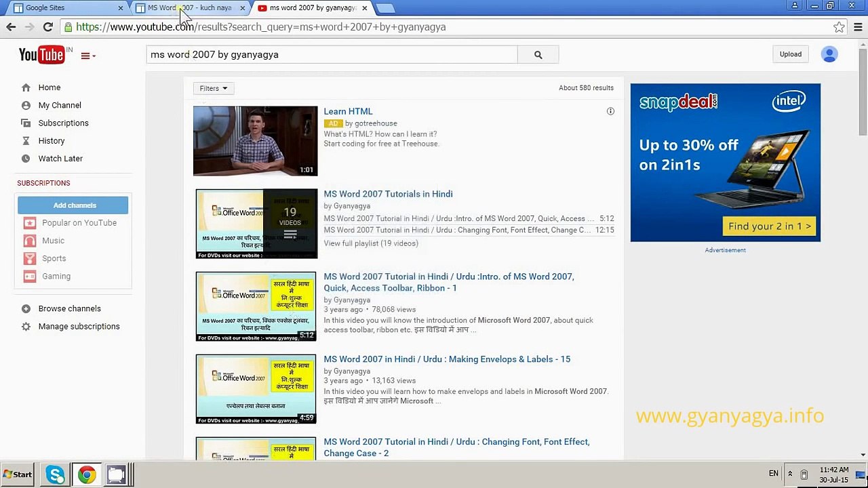Viewport: 868px width, 488px height.
Task: Click the browser back arrow
Action: pyautogui.click(x=11, y=27)
